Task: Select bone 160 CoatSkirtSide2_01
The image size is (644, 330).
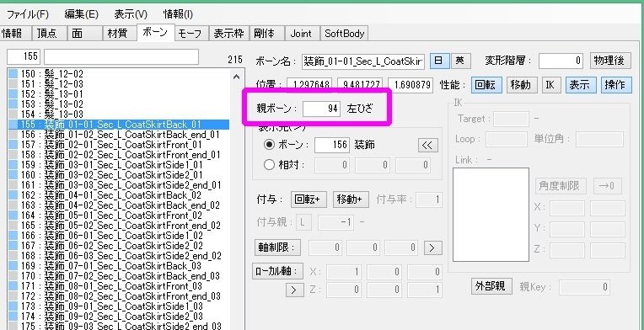Action: pos(119,175)
